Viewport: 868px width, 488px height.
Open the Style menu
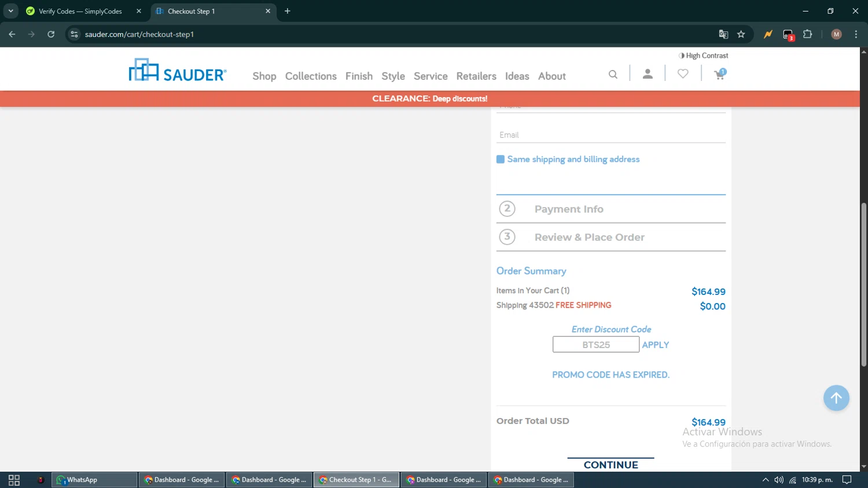coord(393,76)
